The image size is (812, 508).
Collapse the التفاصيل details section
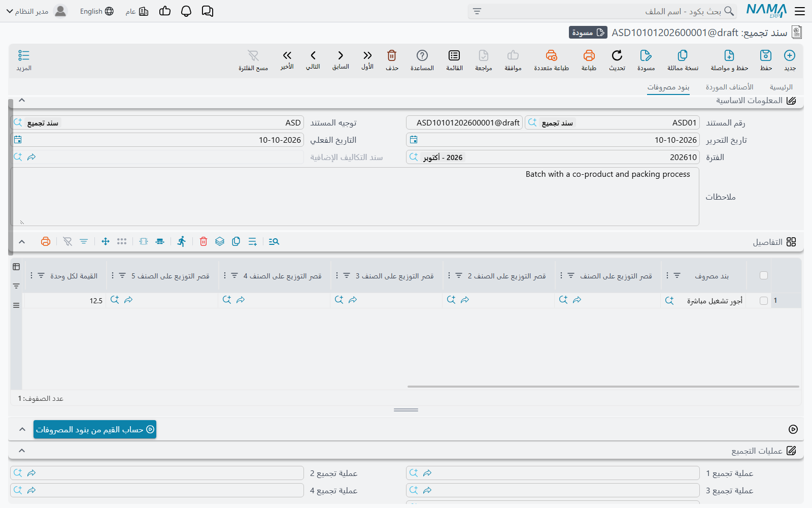click(22, 242)
